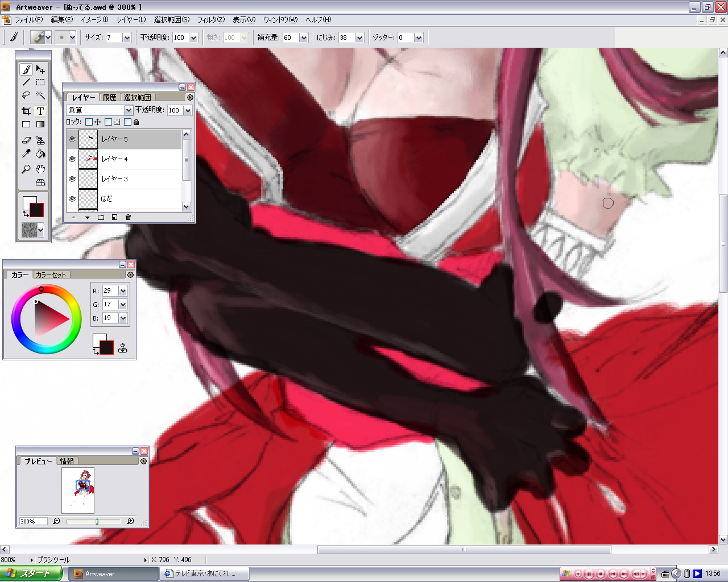Choose the rectangle Shape tool

[x=26, y=124]
